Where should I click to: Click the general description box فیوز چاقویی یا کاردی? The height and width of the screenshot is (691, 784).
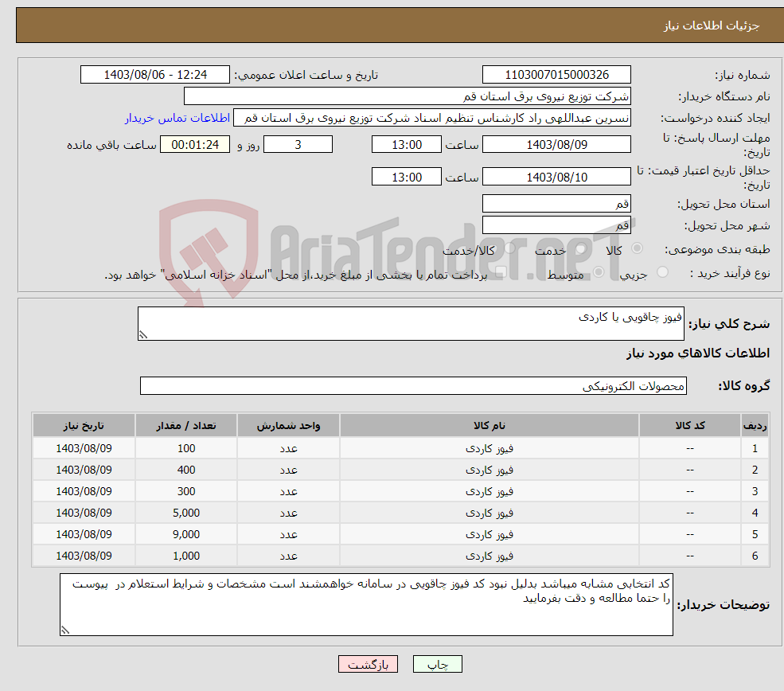411,323
